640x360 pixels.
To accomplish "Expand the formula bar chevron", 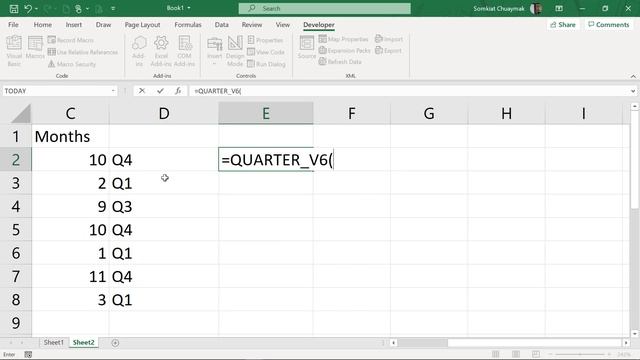I will (x=633, y=91).
